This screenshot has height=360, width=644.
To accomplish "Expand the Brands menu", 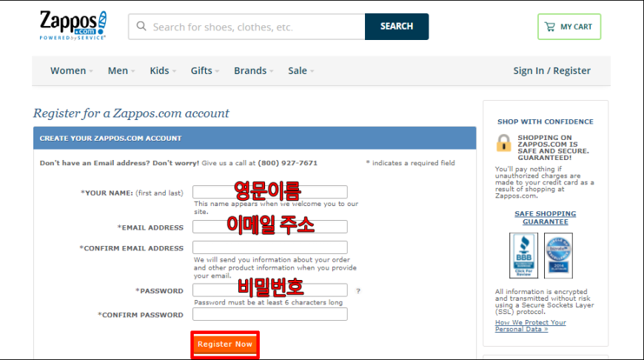I will pyautogui.click(x=253, y=70).
